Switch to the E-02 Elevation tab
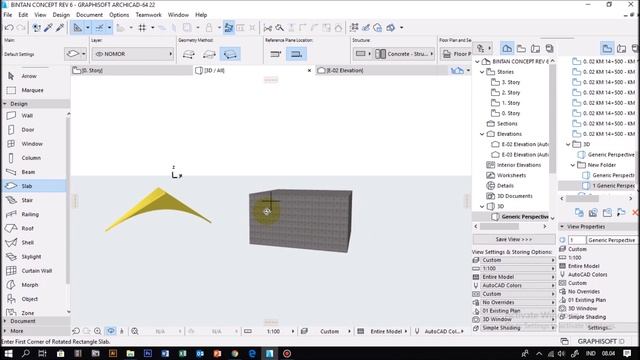640x360 pixels. [x=382, y=71]
